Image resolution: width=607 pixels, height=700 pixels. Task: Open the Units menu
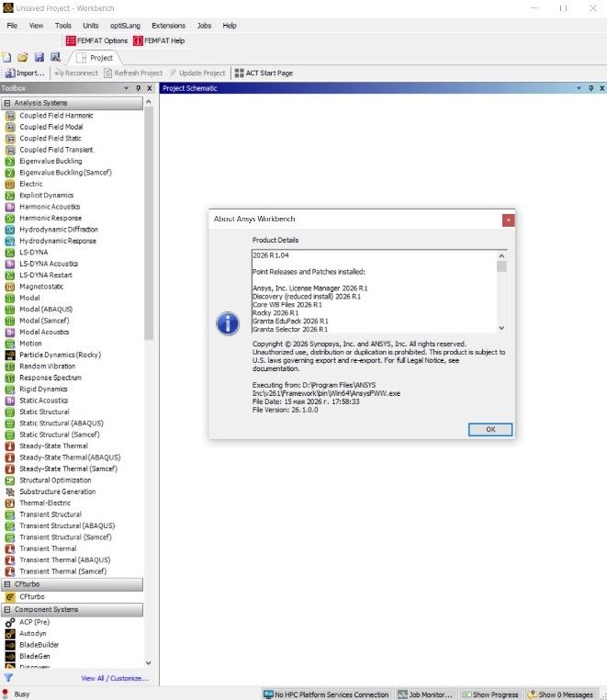coord(91,26)
